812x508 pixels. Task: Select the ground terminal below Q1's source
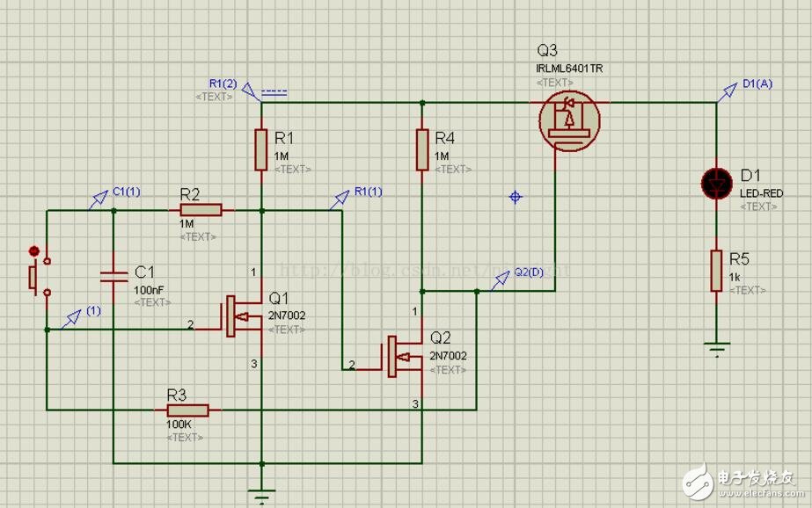261,497
